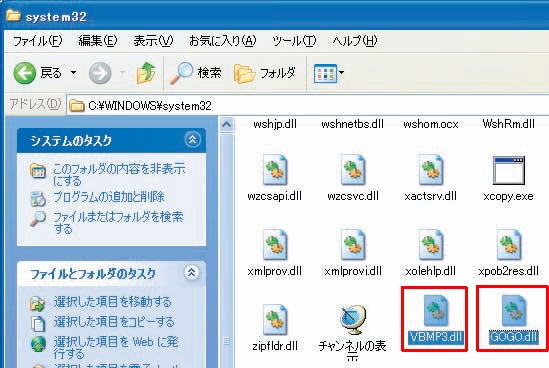This screenshot has width=549, height=368.
Task: Select the wzcsvc.dll file icon
Action: (x=353, y=170)
